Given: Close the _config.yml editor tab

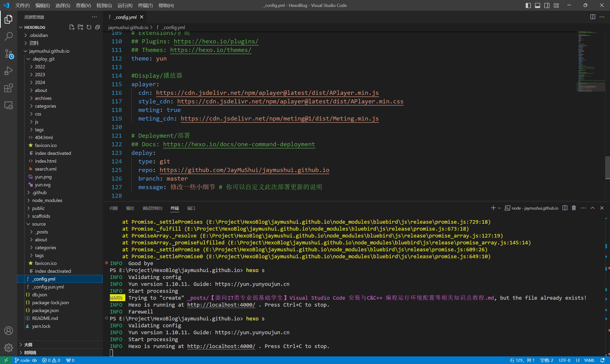Looking at the screenshot, I should (142, 17).
